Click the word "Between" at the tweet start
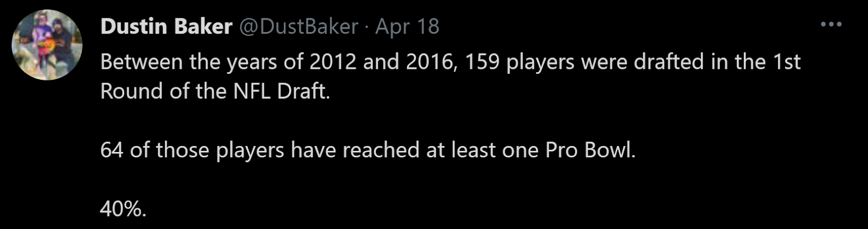 (142, 62)
